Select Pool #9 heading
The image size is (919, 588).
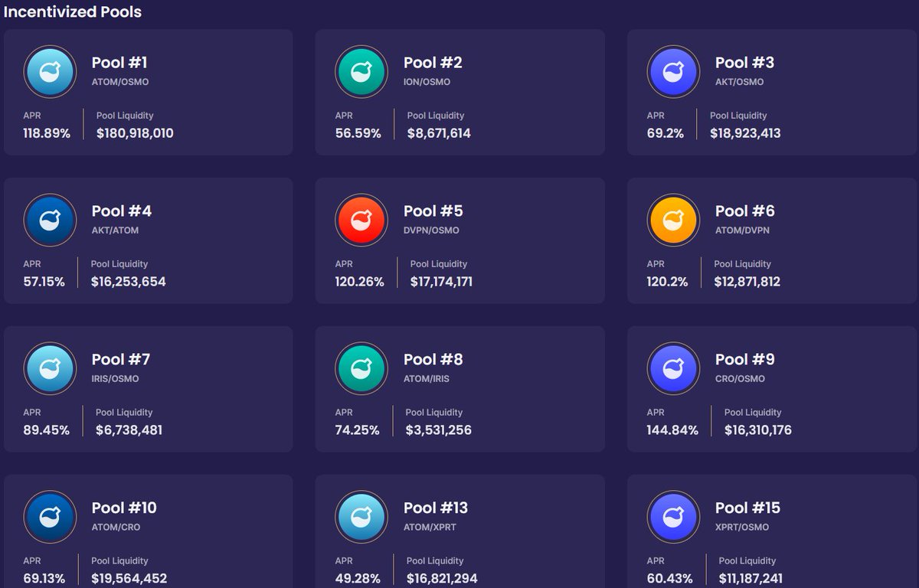[745, 360]
